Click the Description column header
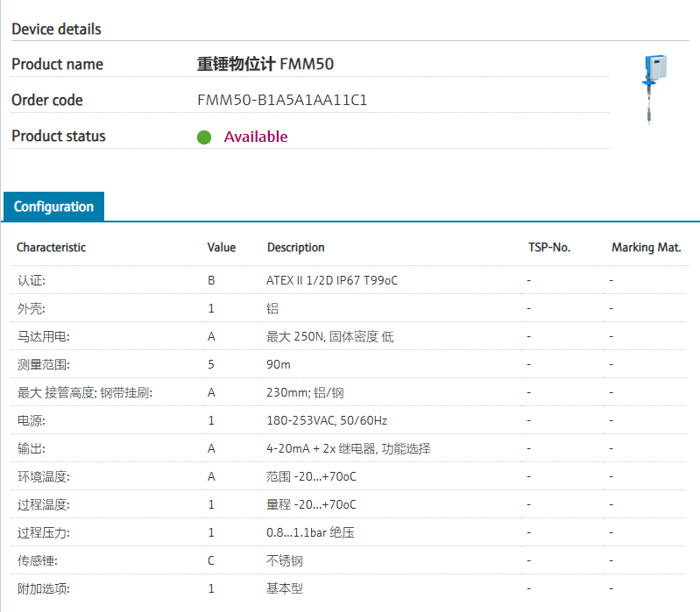This screenshot has height=612, width=700. tap(295, 248)
